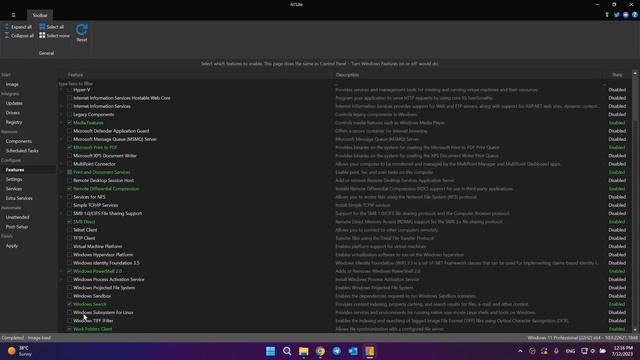This screenshot has width=640, height=360.
Task: Uncheck Microsoft Print to PDF checkbox
Action: 69,147
